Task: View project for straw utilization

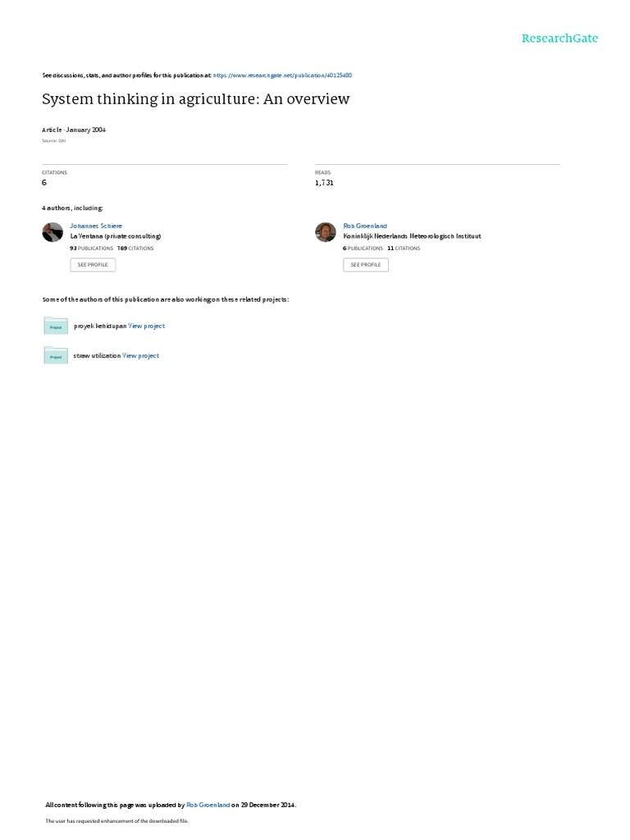Action: [140, 356]
